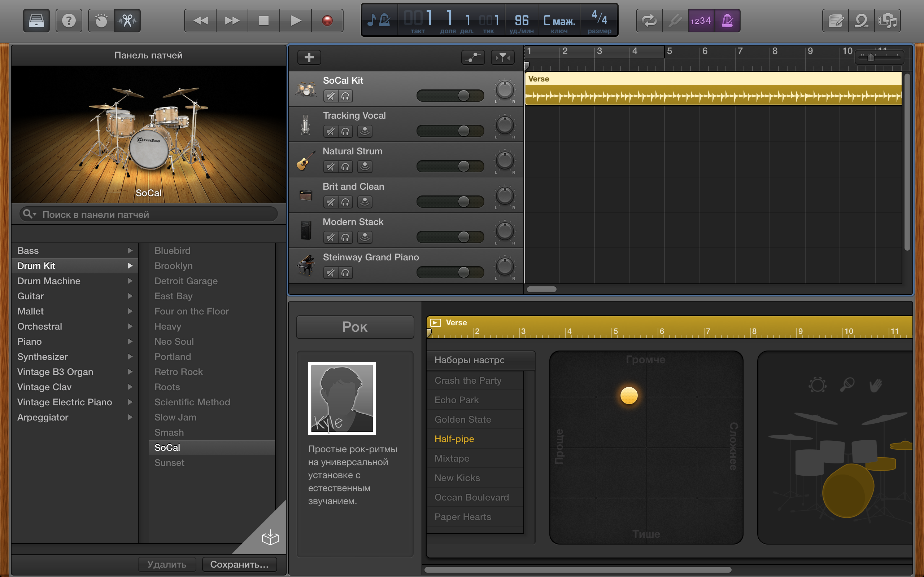The width and height of the screenshot is (924, 577).
Task: Show track automation button
Action: coord(473,57)
